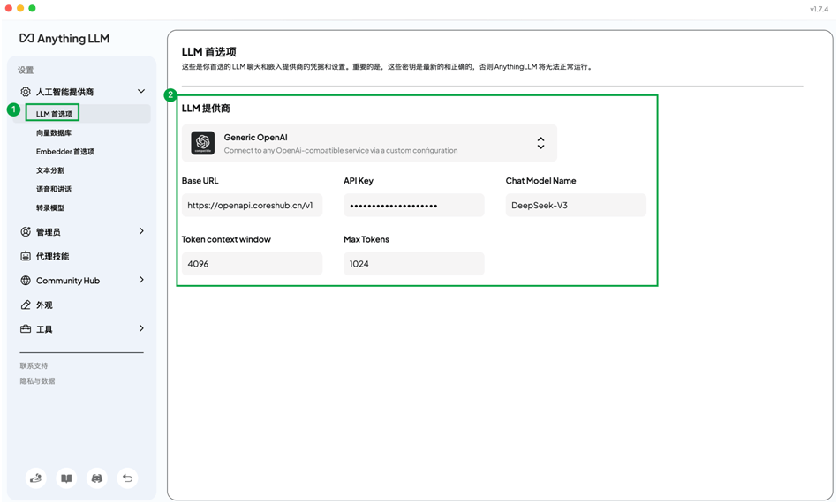Click the back arrow icon button
Screen dimensions: 838x504
pyautogui.click(x=127, y=478)
